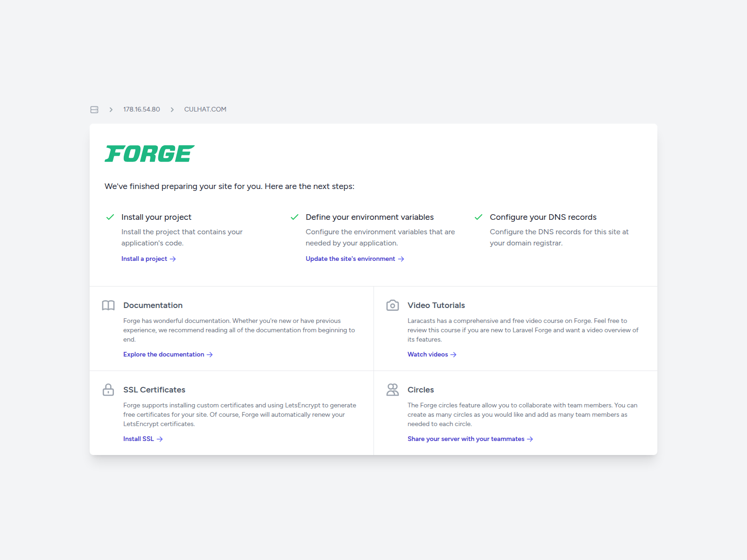This screenshot has height=560, width=747.
Task: Click the checkmark beside Configure your DNS records
Action: tap(479, 217)
